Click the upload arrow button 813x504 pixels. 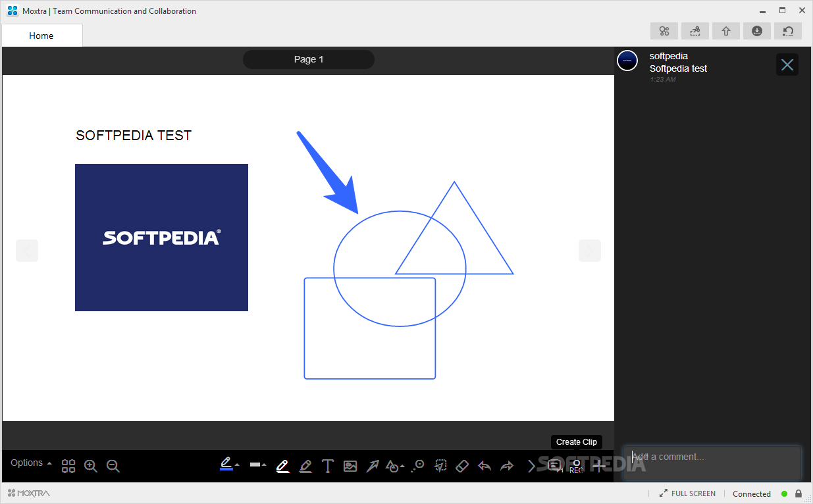(726, 31)
